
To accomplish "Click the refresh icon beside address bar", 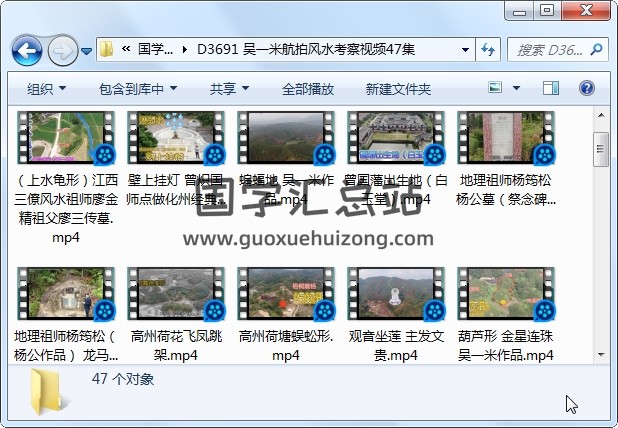I will (x=489, y=49).
